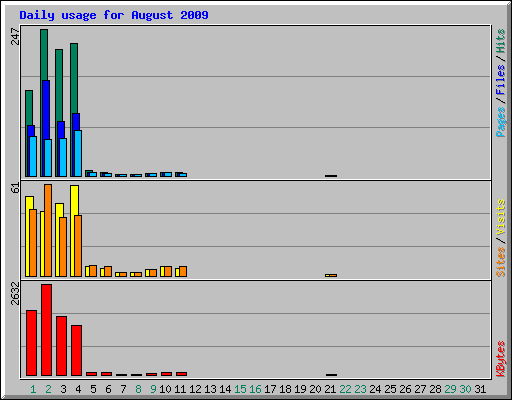
Task: Click the green day label 1 on x-axis
Action: pos(33,389)
